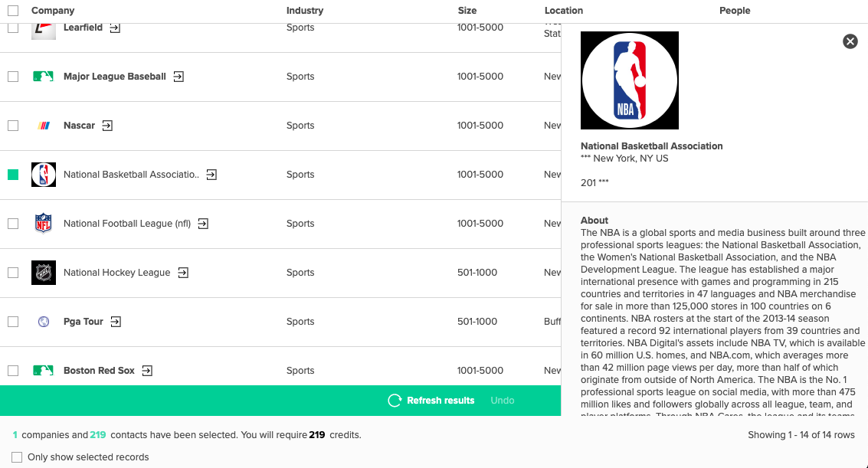This screenshot has height=468, width=868.
Task: Open the Learfield company name
Action: pyautogui.click(x=83, y=28)
